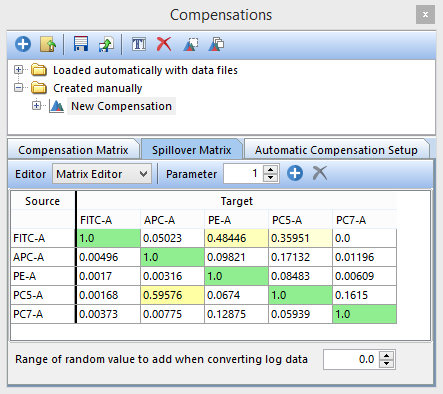This screenshot has width=443, height=394.
Task: Decrease the Parameter value with down arrow
Action: point(271,178)
